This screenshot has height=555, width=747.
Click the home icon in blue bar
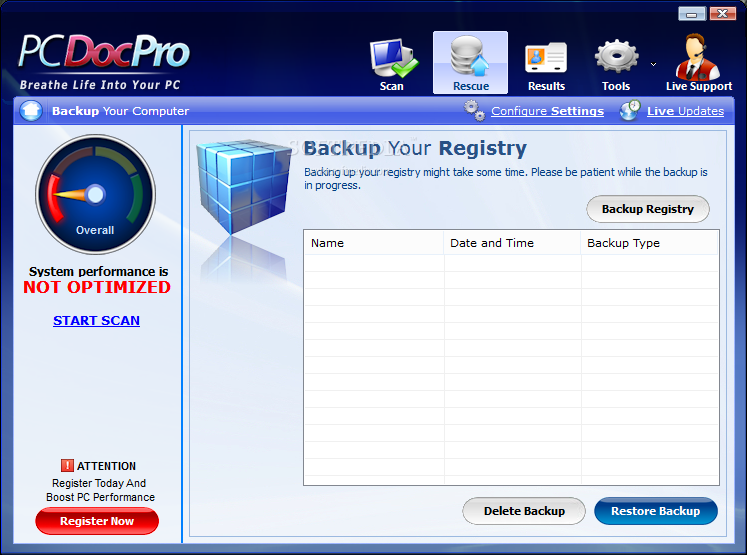click(31, 111)
